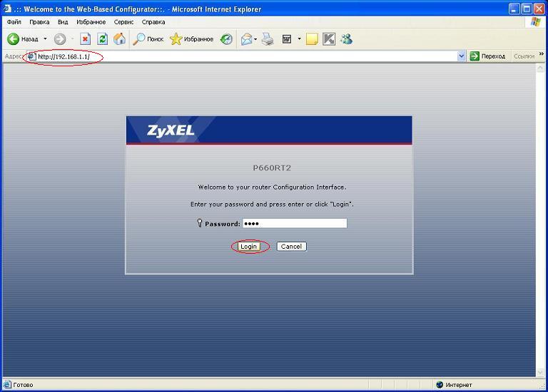This screenshot has width=548, height=392.
Task: Expand the Edit icon dropdown arrow
Action: pos(299,38)
